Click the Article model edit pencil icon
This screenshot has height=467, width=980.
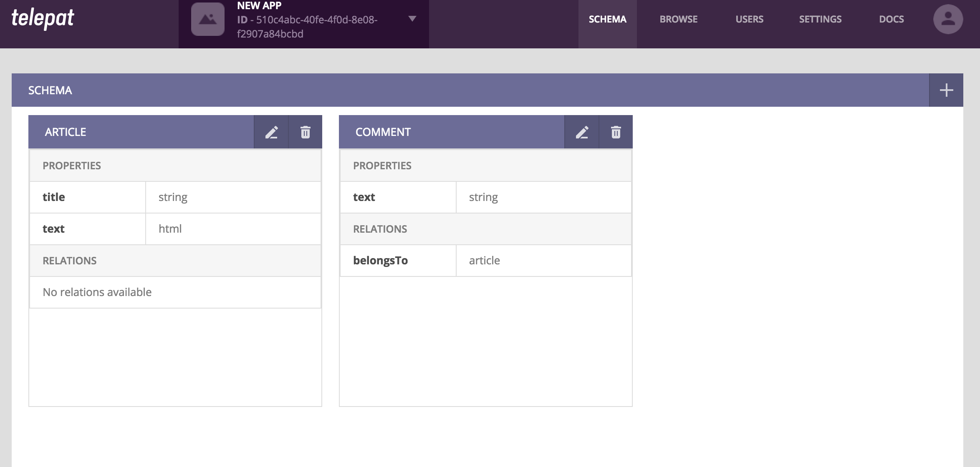(271, 132)
